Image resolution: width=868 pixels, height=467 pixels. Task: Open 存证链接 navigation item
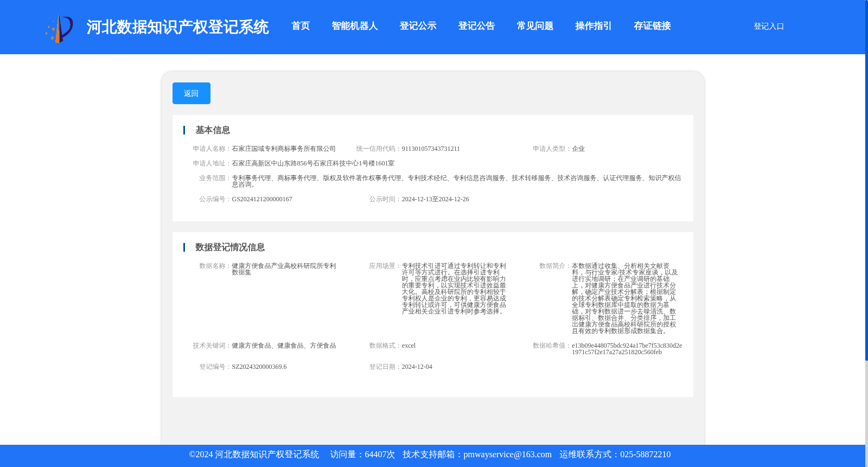(652, 26)
